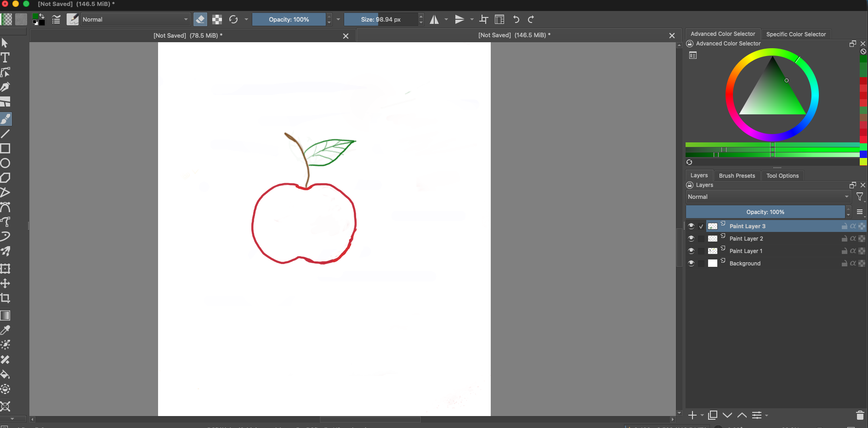The width and height of the screenshot is (868, 428).
Task: Click the Undo arrow in toolbar
Action: (x=516, y=19)
